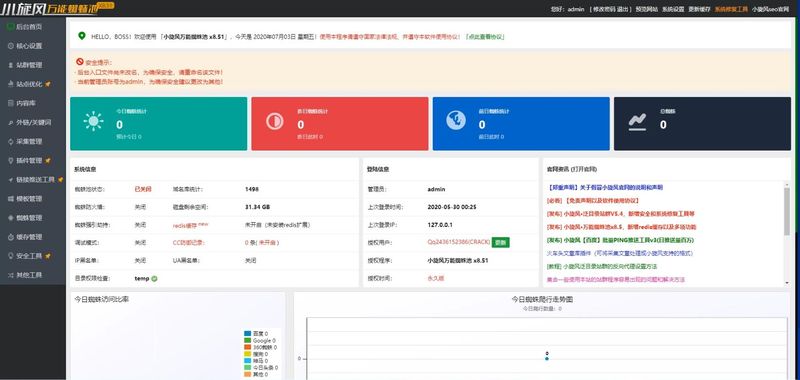Viewport: 800px width, 380px height.
Task: Click the data point on trend chart
Action: pos(546,359)
